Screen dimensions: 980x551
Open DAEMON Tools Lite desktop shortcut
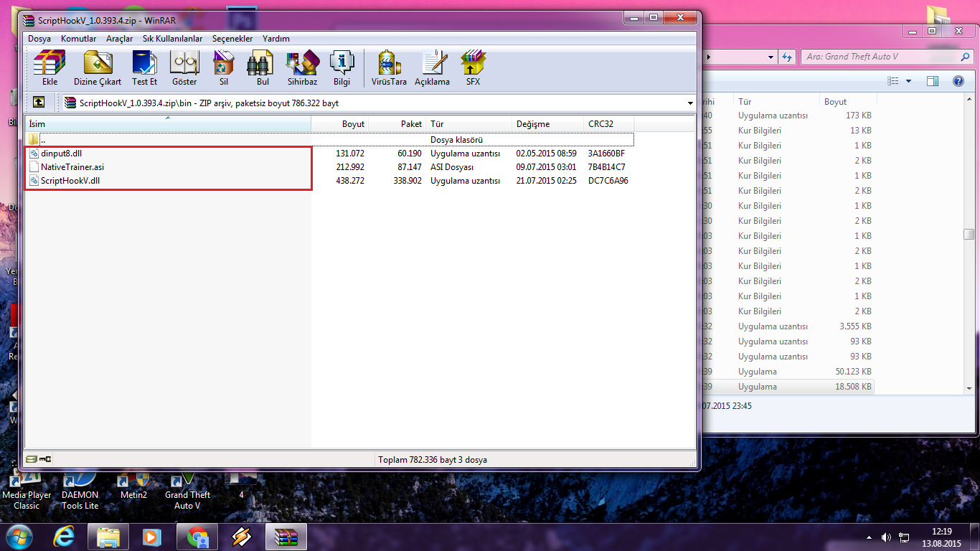pyautogui.click(x=80, y=491)
